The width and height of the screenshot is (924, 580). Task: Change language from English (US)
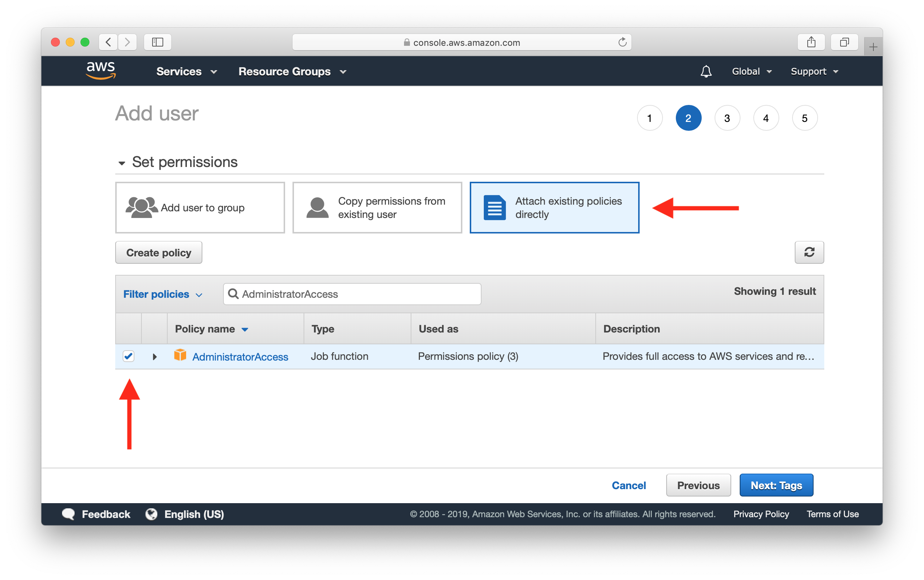coord(194,514)
